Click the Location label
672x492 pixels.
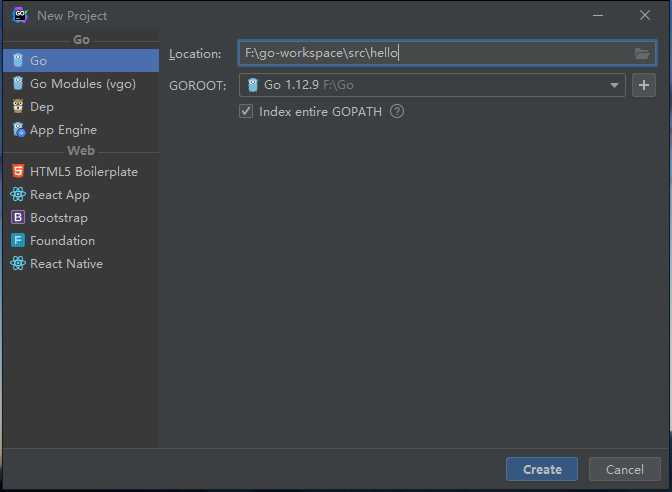click(x=195, y=54)
